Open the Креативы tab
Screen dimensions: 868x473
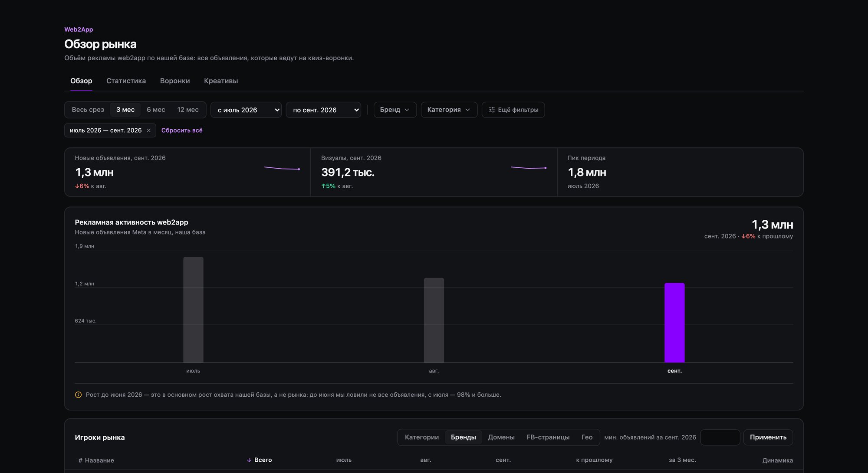221,81
